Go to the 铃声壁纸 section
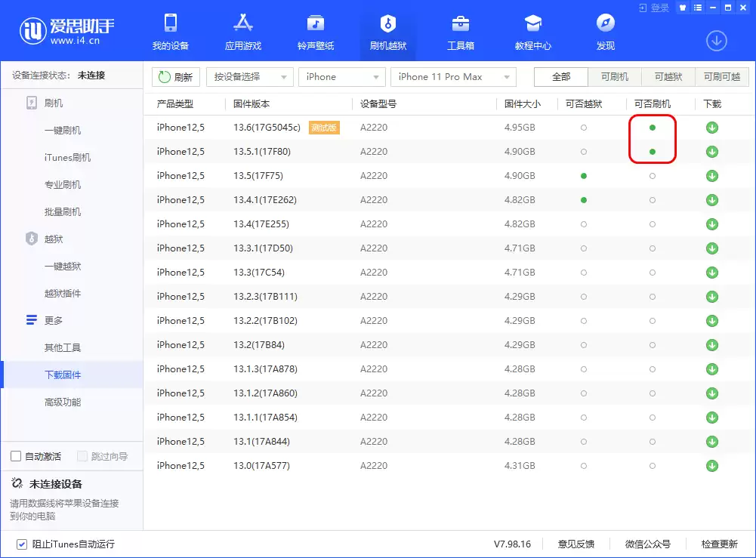This screenshot has height=558, width=756. coord(316,32)
